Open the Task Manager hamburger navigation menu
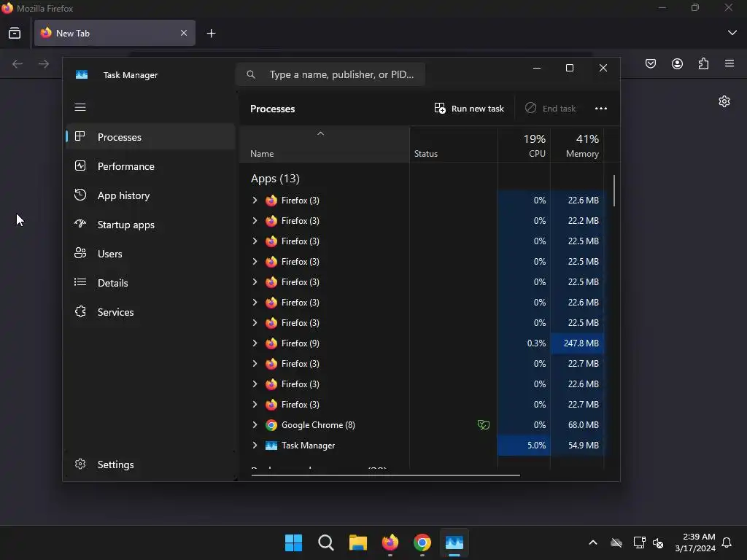This screenshot has width=747, height=560. (x=80, y=107)
